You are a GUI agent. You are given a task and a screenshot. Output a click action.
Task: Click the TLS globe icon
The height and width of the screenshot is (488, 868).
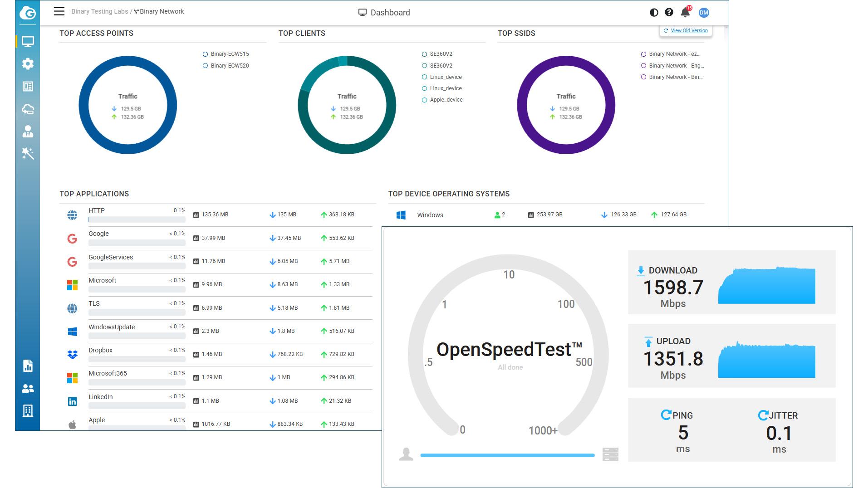(x=72, y=308)
